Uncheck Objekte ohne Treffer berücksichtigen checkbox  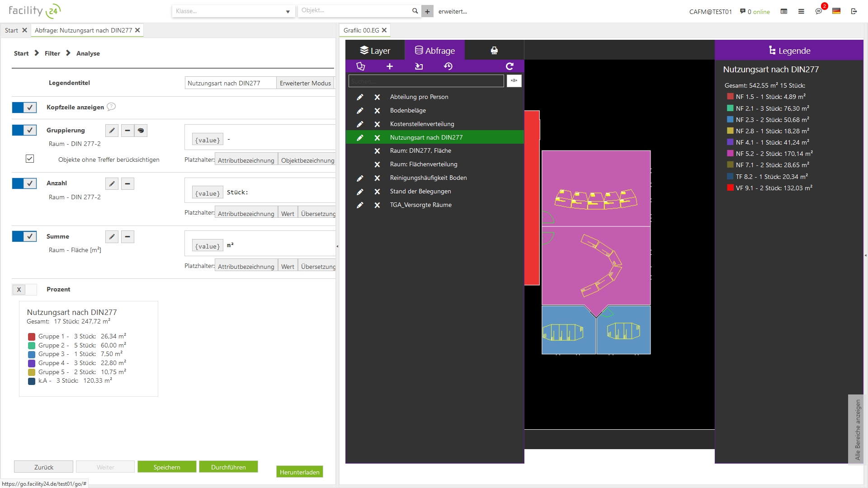(x=30, y=159)
